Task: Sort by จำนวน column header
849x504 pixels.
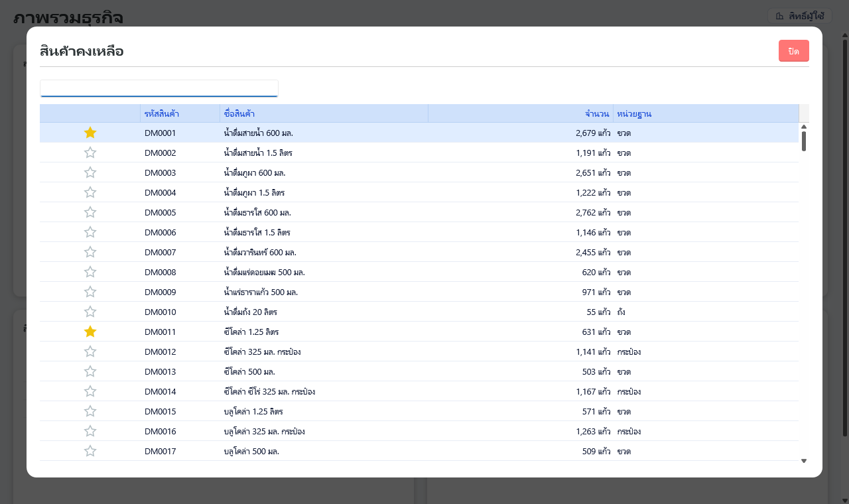Action: (x=521, y=113)
